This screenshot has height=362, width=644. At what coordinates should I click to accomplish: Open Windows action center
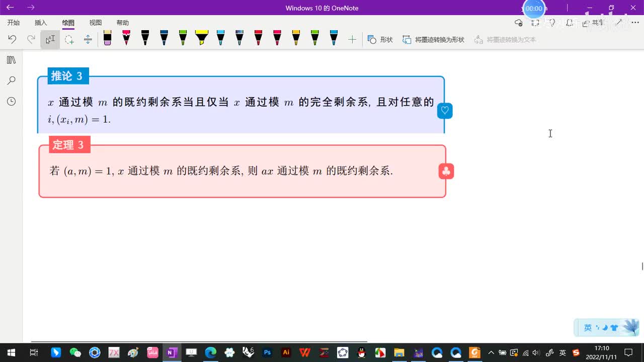(x=628, y=352)
